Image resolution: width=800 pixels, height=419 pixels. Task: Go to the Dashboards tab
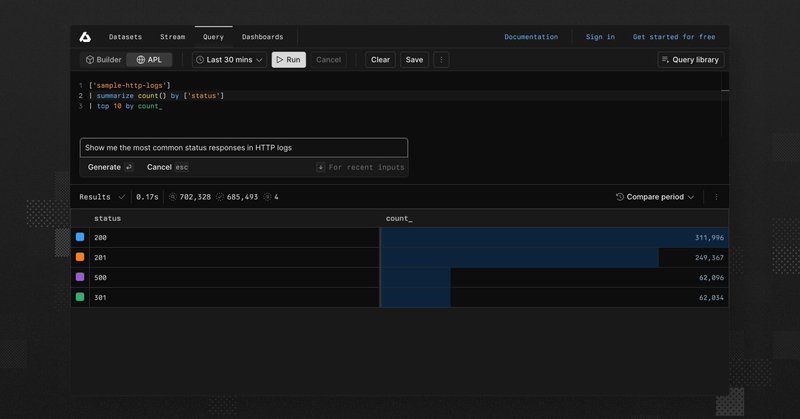click(x=262, y=37)
